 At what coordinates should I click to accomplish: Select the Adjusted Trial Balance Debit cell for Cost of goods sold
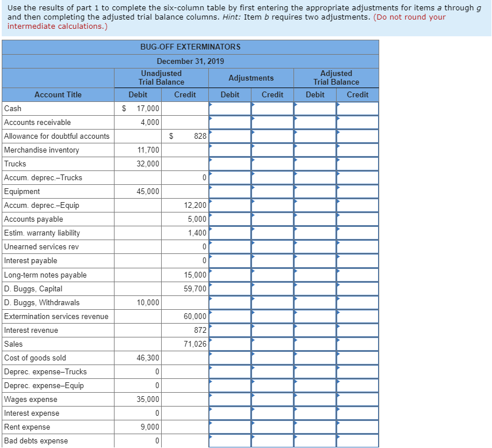pos(315,358)
